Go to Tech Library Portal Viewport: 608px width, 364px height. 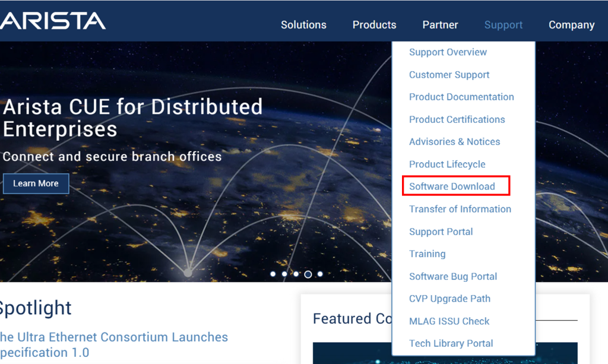pos(451,343)
